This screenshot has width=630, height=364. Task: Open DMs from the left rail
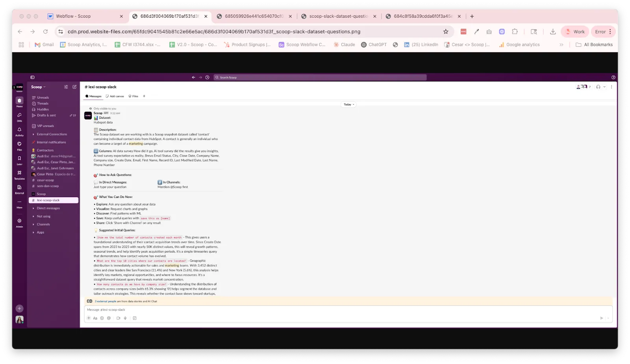pyautogui.click(x=19, y=115)
